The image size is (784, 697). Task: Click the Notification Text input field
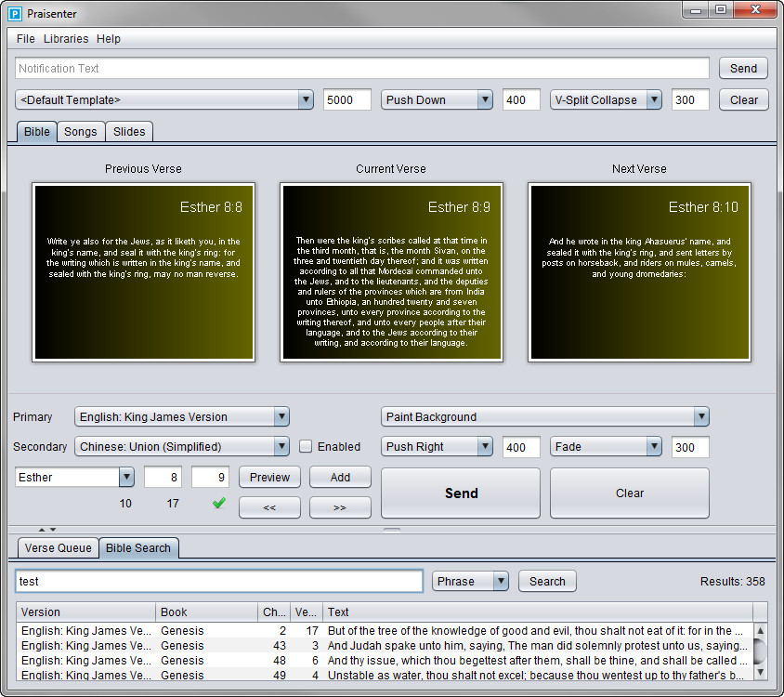tap(362, 69)
